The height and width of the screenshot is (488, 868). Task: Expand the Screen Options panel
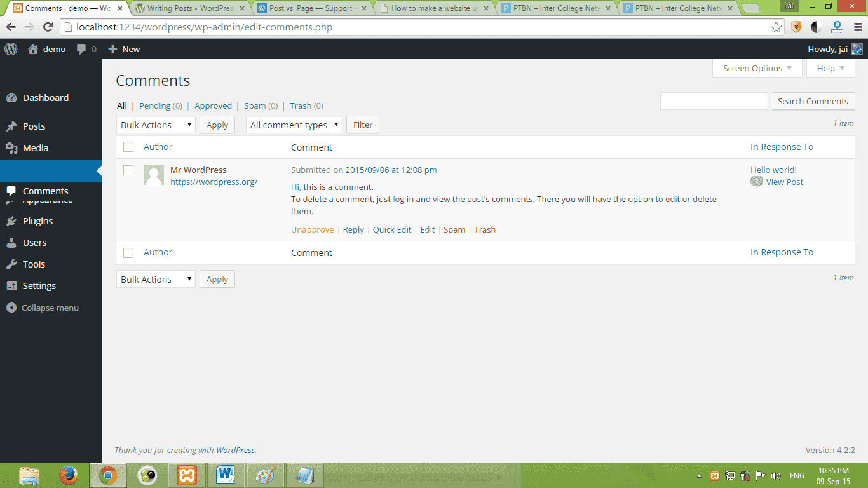pos(757,68)
